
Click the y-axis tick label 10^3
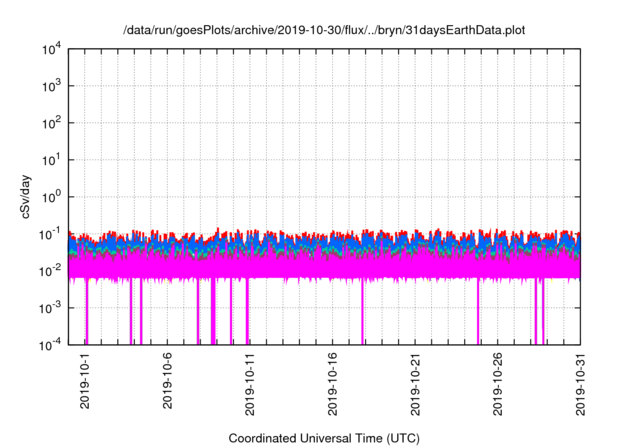click(51, 86)
